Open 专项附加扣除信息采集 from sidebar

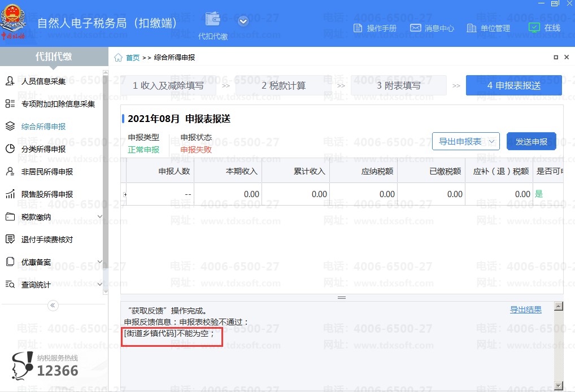[x=58, y=104]
